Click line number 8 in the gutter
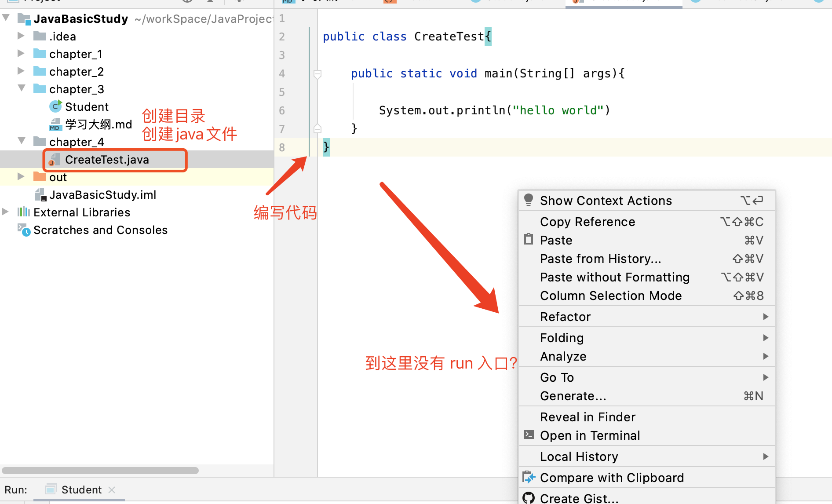The height and width of the screenshot is (504, 832). point(282,147)
